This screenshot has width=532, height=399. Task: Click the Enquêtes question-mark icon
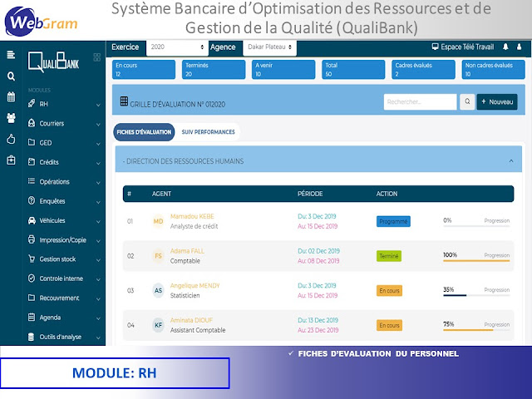[x=32, y=200]
